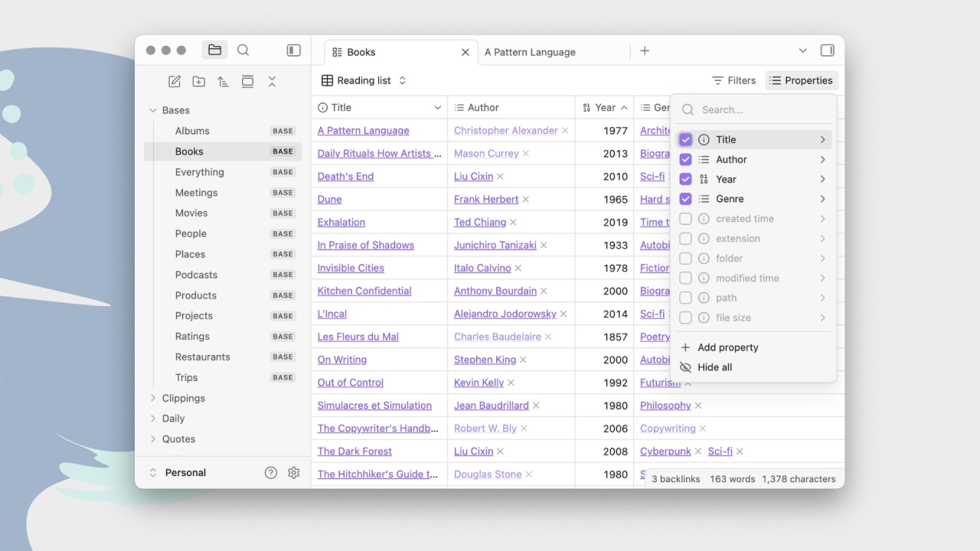Open the Reading list view dropdown

364,80
